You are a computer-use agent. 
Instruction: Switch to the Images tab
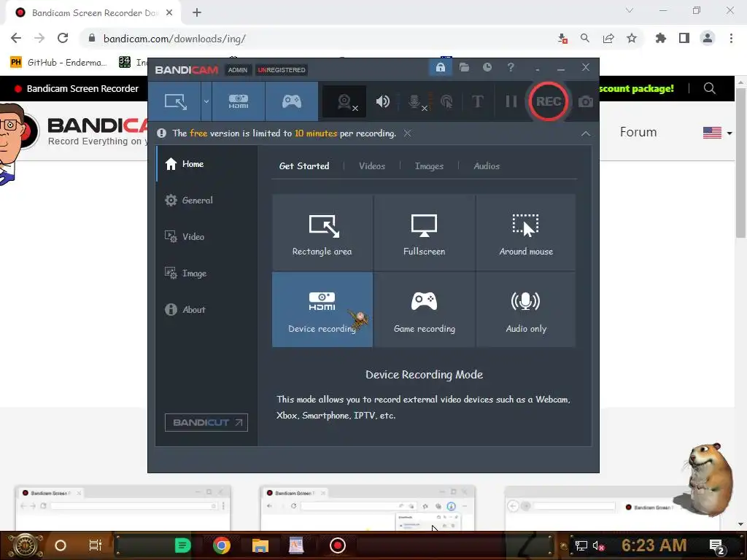click(x=429, y=166)
